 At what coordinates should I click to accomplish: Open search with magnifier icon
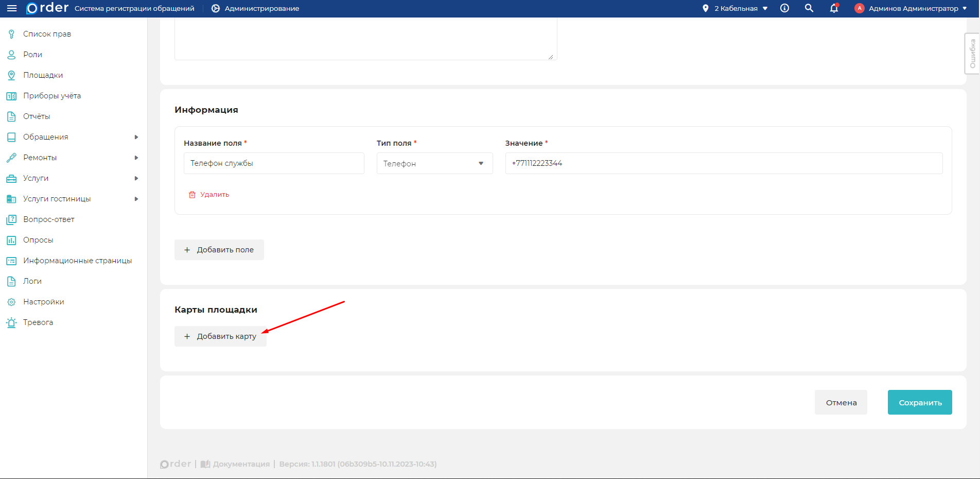(809, 8)
